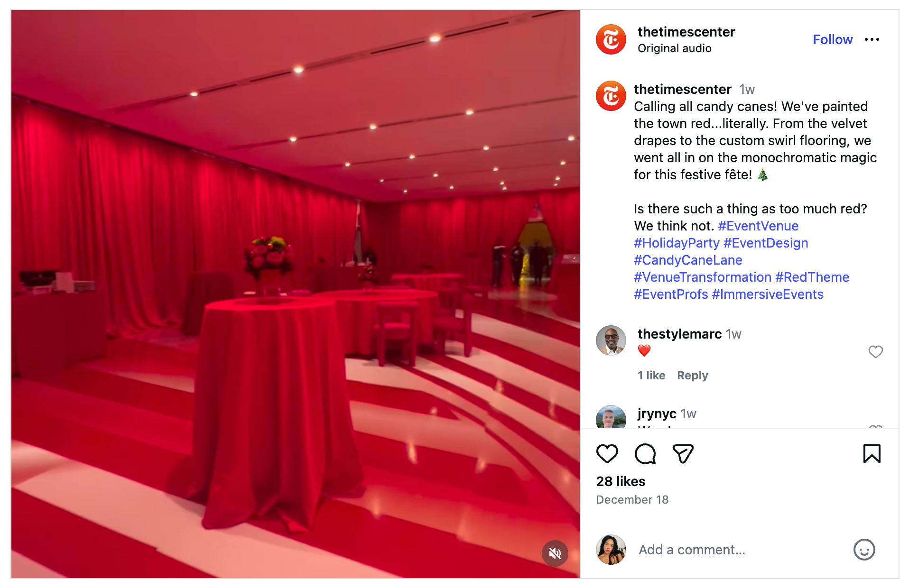View the 28 likes list

621,481
